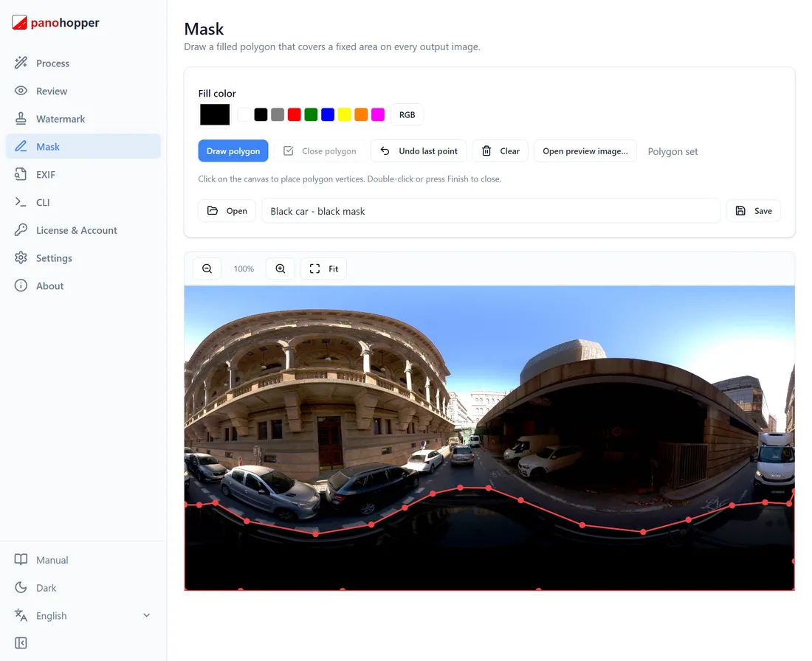
Task: Click the polygon vertex at the curve peak
Action: point(461,488)
